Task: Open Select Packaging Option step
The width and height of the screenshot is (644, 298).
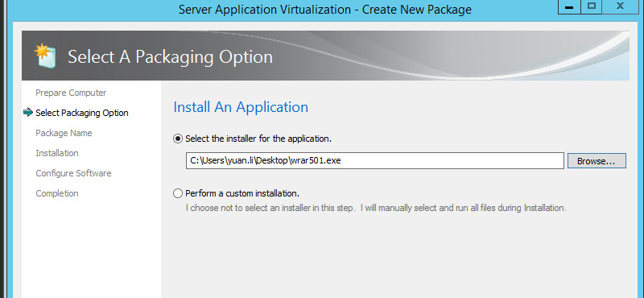Action: [x=82, y=113]
